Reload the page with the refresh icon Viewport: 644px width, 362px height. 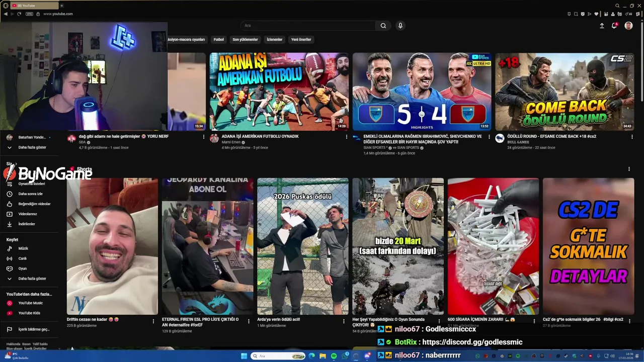click(19, 14)
